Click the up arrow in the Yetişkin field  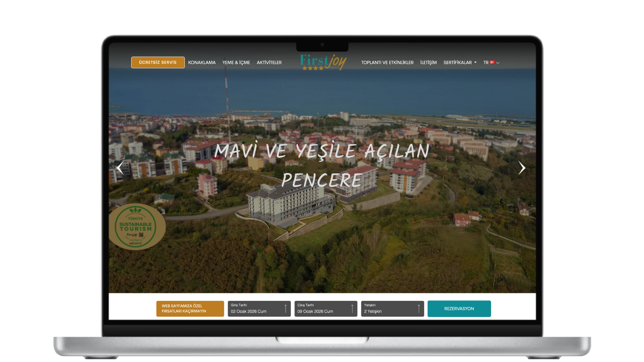(419, 308)
